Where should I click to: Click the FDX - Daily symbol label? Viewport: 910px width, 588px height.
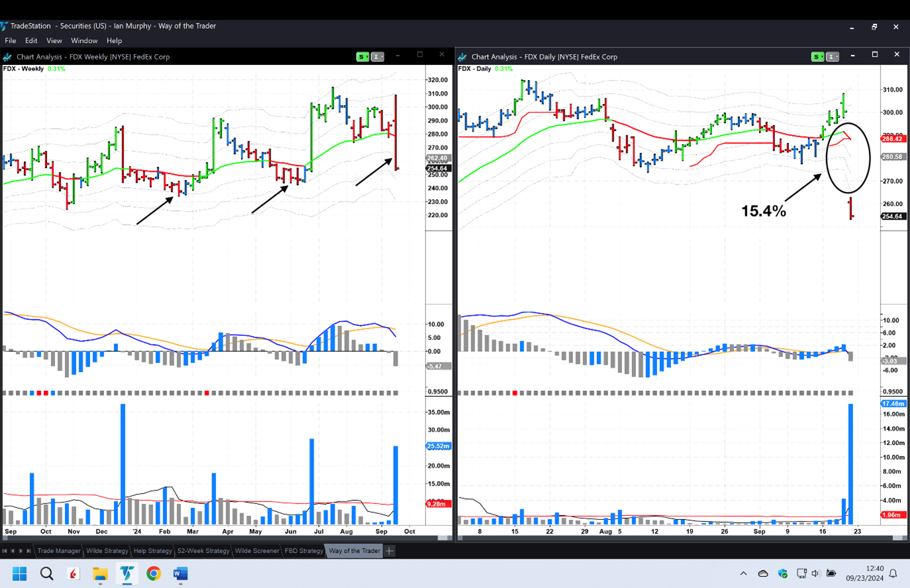point(475,69)
